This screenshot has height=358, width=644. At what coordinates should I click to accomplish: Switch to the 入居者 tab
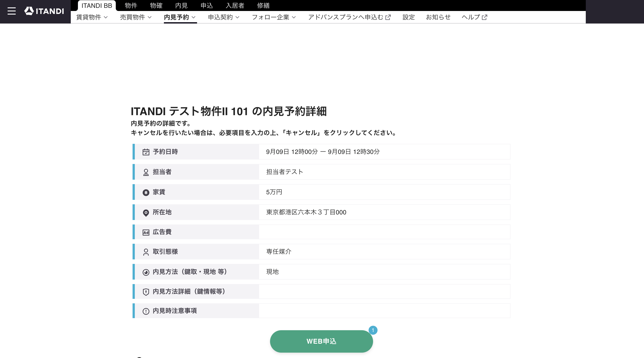coord(235,6)
